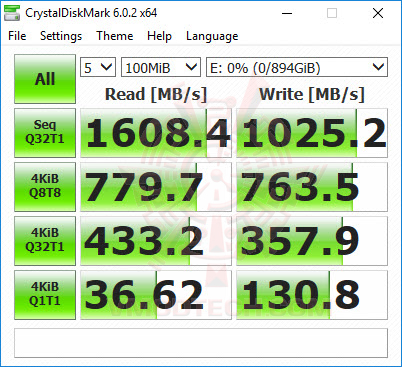Open the File menu
Screen dimensions: 402x367
pos(17,36)
